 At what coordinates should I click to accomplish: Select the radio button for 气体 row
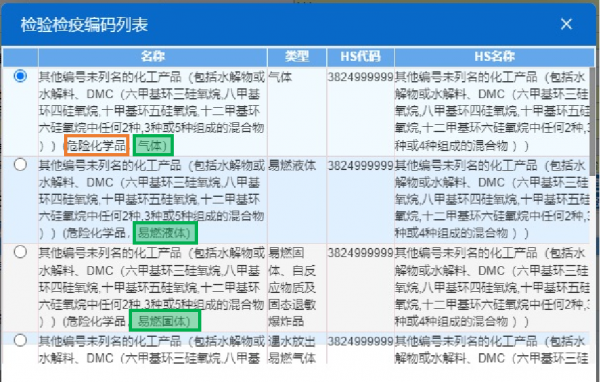pyautogui.click(x=20, y=76)
